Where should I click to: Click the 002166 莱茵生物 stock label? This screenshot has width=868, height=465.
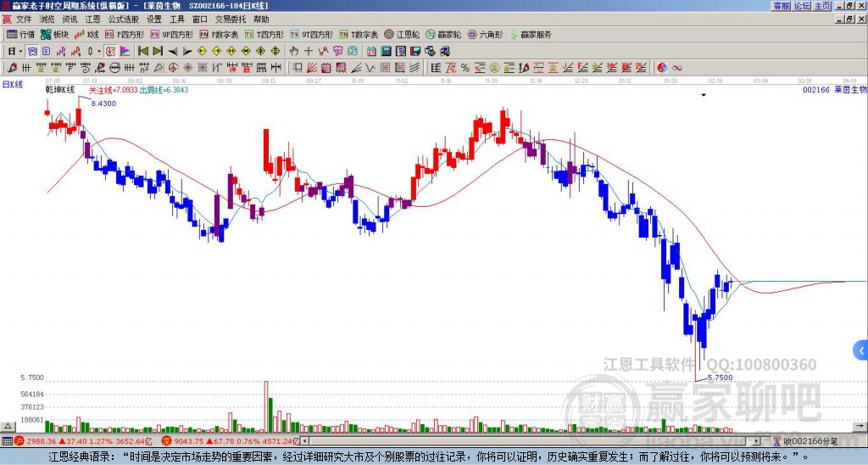coord(834,89)
